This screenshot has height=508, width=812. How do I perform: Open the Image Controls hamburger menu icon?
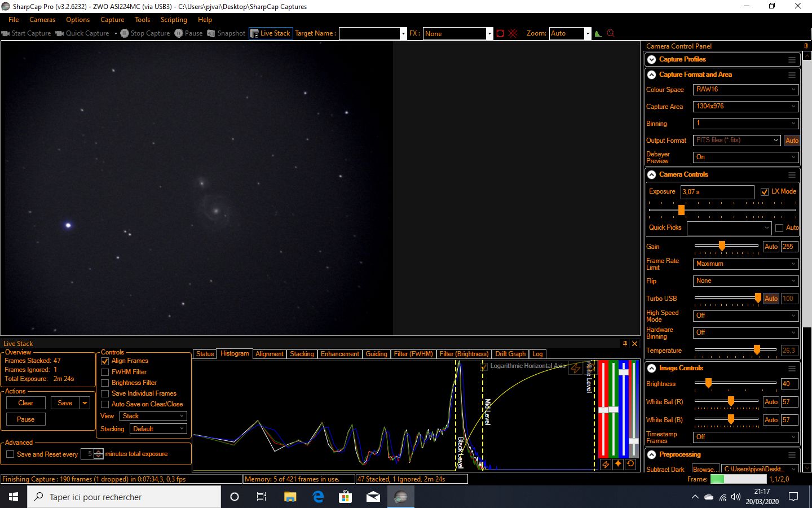792,368
